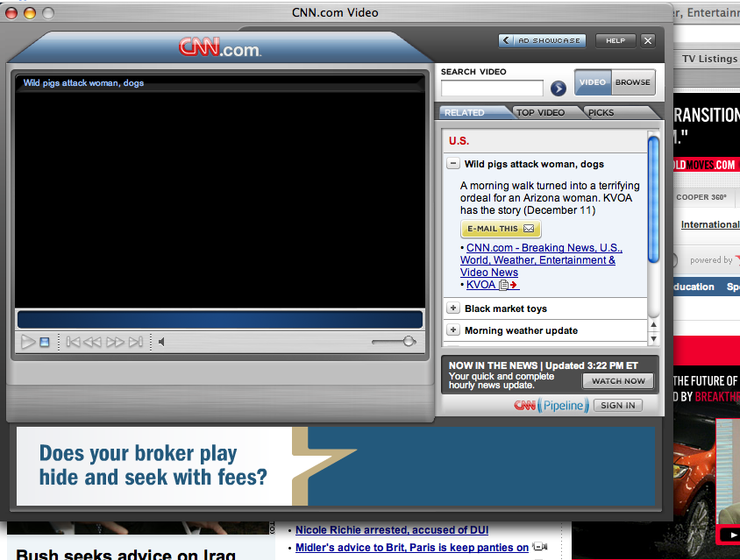
Task: Open the CNN Pipeline logo
Action: click(551, 405)
